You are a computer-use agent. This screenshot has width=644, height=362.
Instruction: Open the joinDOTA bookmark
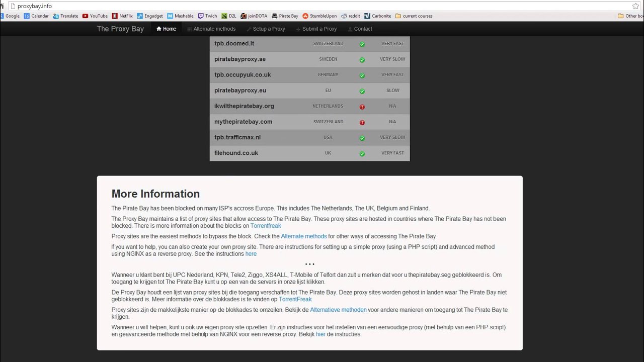click(254, 16)
